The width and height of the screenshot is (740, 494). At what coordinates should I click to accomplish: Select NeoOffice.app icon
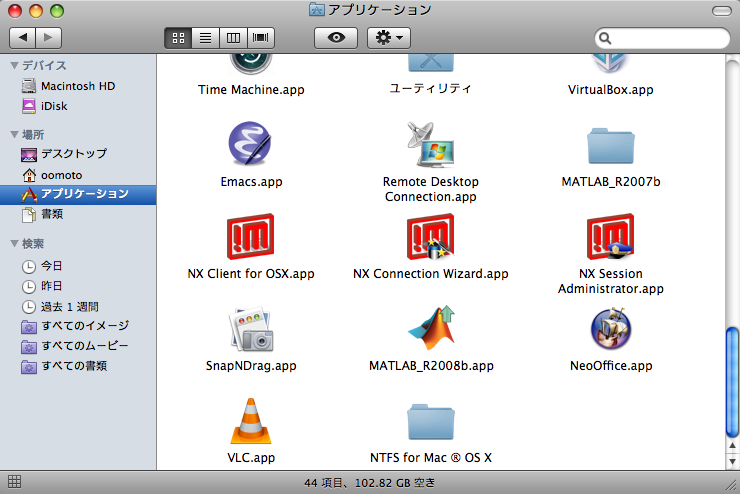pos(611,328)
